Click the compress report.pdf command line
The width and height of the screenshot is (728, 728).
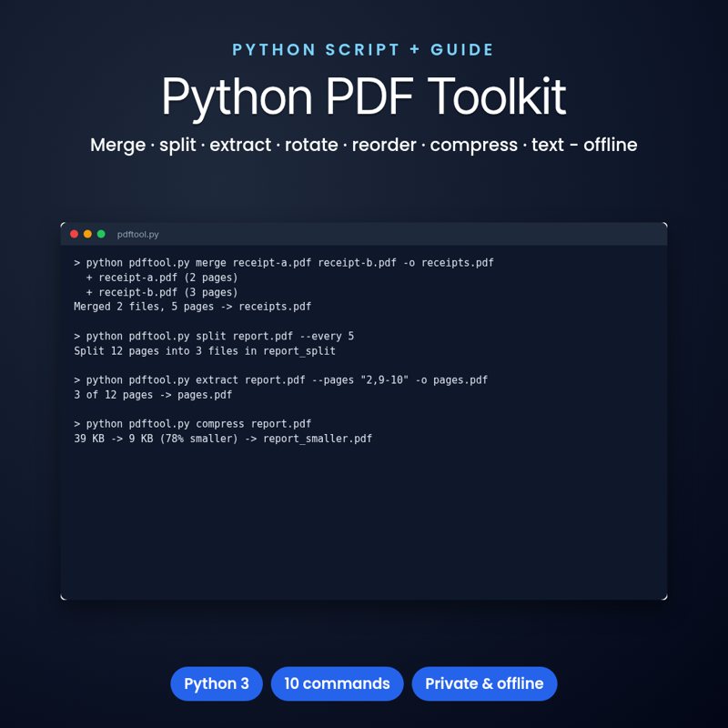click(193, 424)
